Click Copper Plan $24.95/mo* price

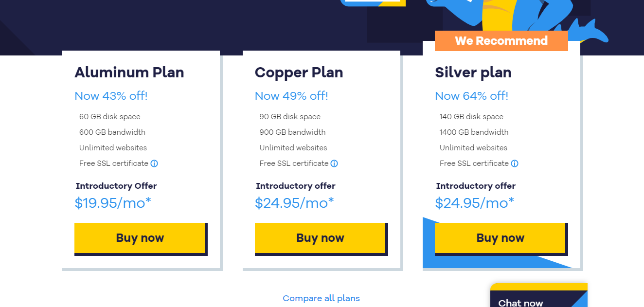click(294, 203)
